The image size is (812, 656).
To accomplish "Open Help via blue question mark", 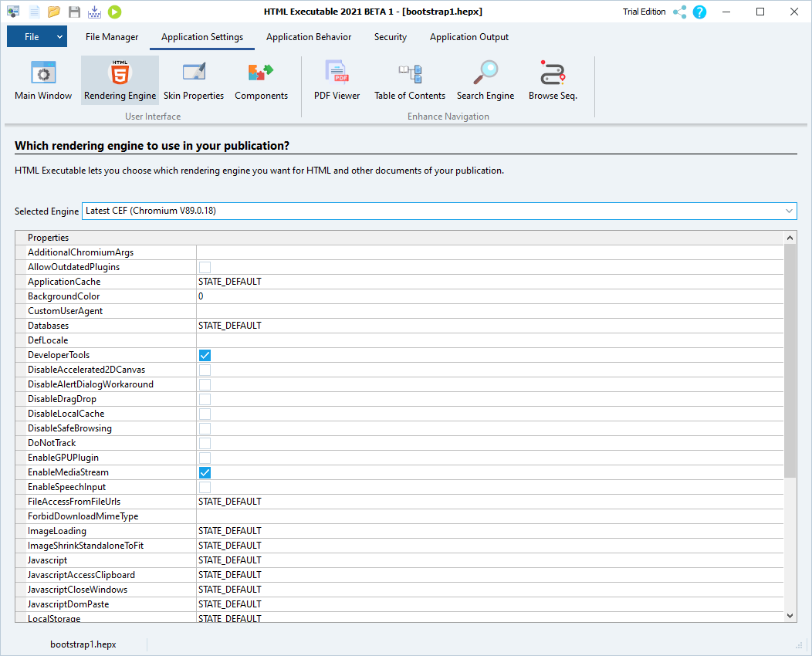I will point(699,12).
